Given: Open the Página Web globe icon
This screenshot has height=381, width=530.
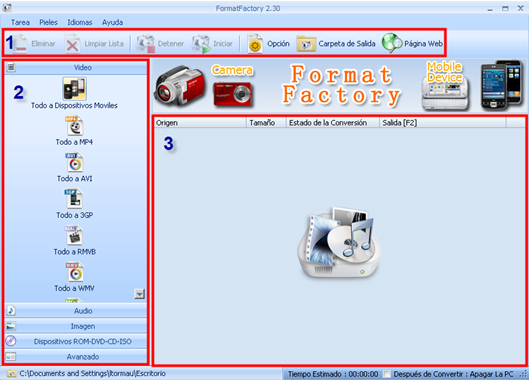Looking at the screenshot, I should 392,43.
